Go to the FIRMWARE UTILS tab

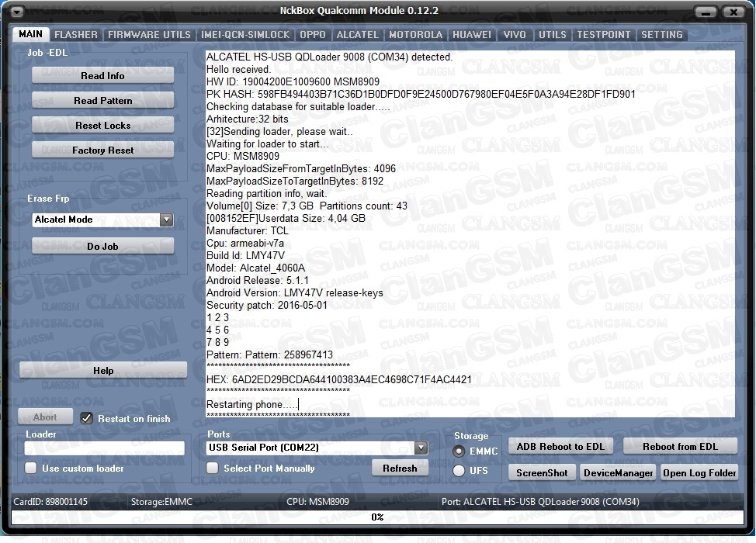(149, 35)
